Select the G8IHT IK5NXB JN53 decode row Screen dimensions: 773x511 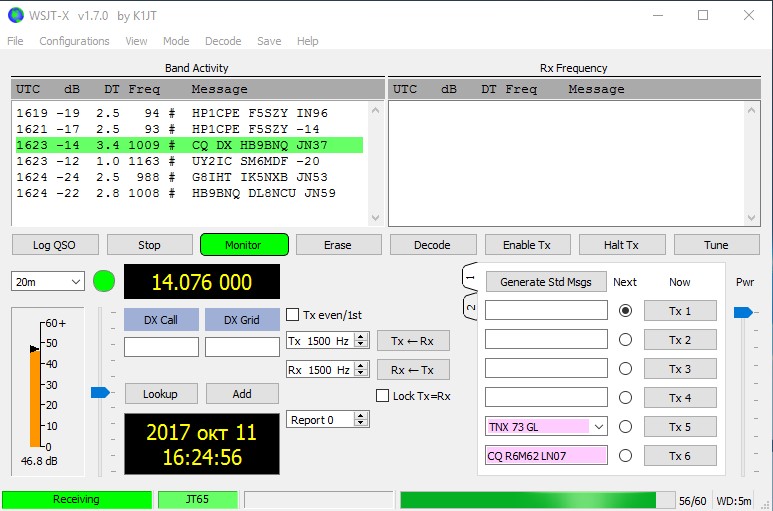click(x=189, y=177)
